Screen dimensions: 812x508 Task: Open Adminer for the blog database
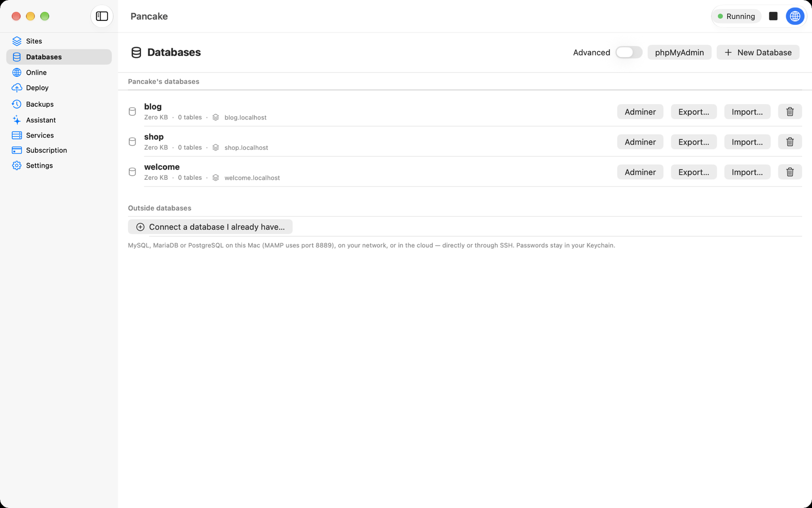point(640,112)
